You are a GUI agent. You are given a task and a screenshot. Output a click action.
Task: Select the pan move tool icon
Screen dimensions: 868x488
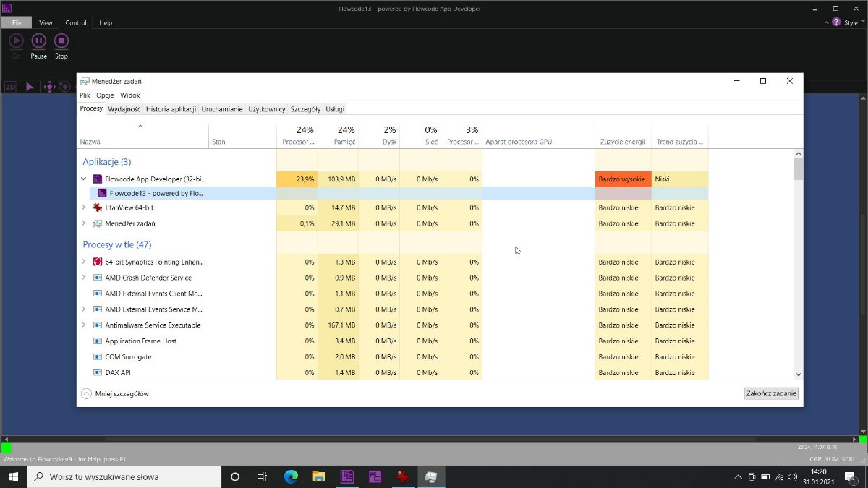pyautogui.click(x=49, y=87)
